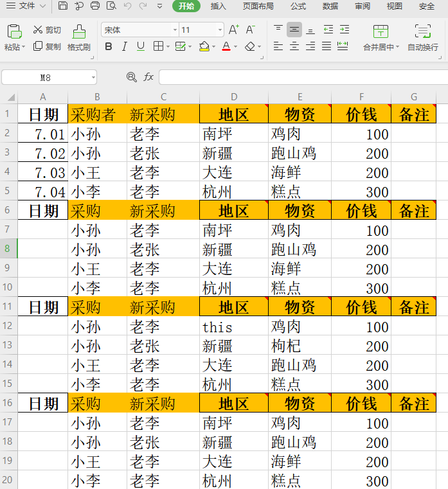Toggle 自动换行 wrap text
This screenshot has width=448, height=489.
(x=423, y=38)
